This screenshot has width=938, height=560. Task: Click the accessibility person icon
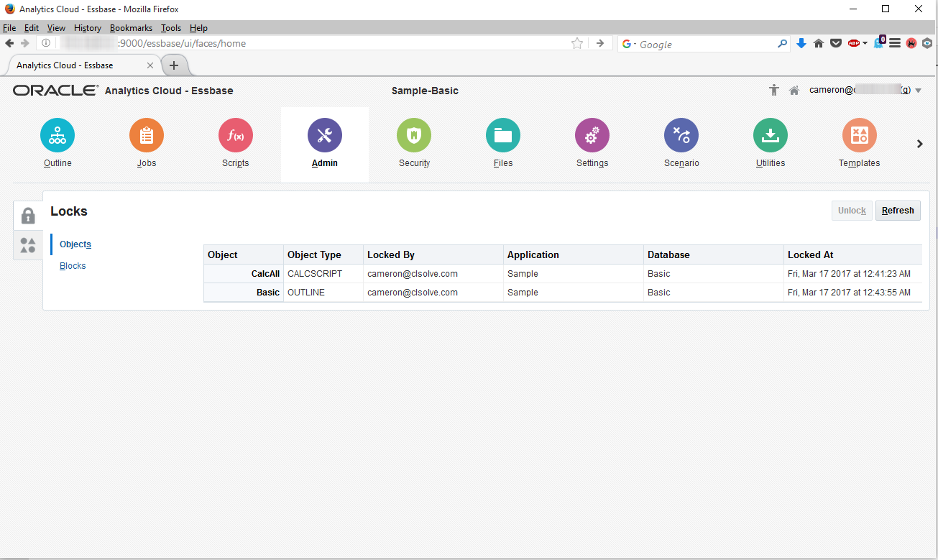coord(774,91)
